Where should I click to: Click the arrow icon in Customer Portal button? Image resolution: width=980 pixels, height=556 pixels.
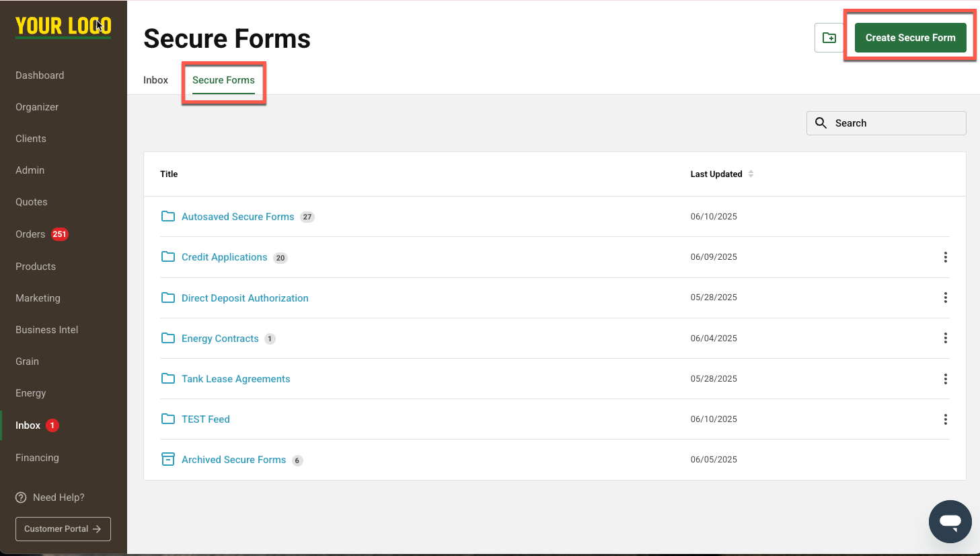[97, 529]
